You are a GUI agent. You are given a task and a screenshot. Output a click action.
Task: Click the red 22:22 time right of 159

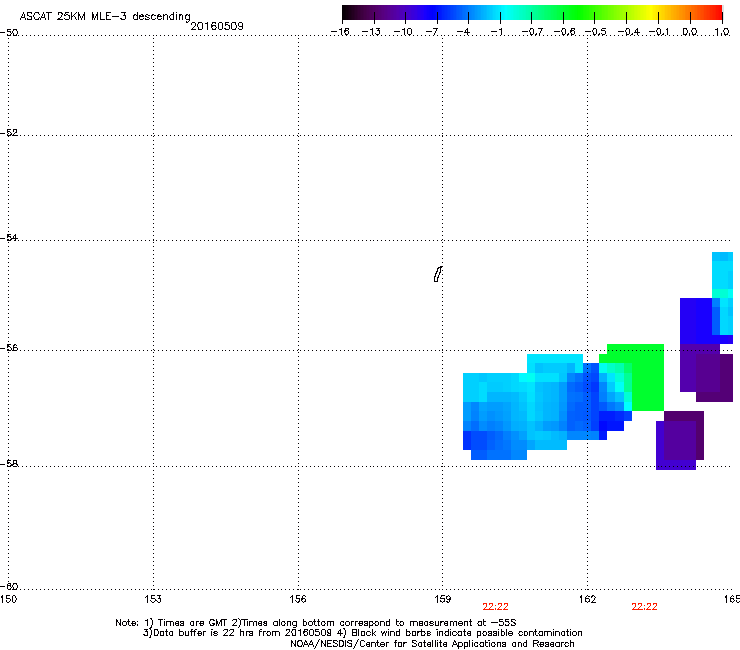click(496, 607)
